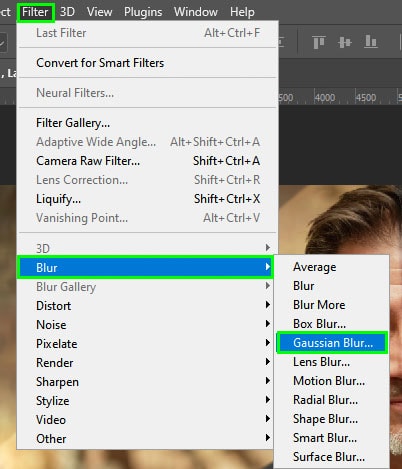The image size is (402, 469).
Task: Open the Plugins menu
Action: 143,12
